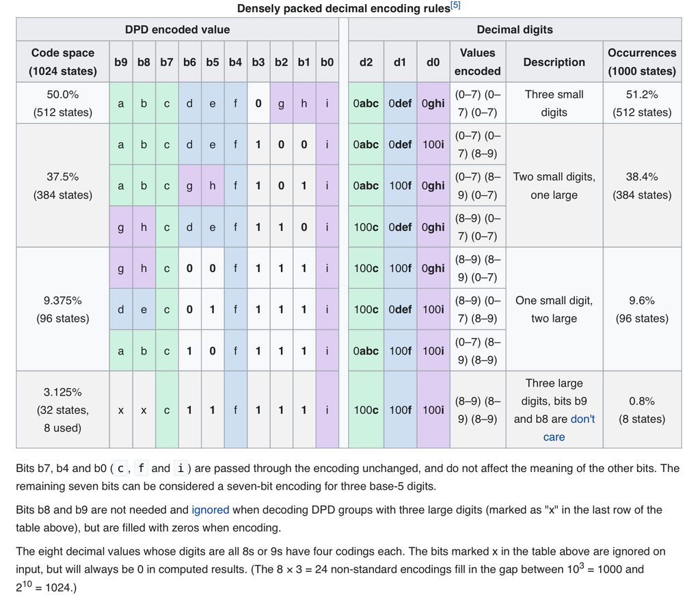The image size is (700, 595).
Task: Click the "Decimal digits" table header
Action: pos(514,29)
